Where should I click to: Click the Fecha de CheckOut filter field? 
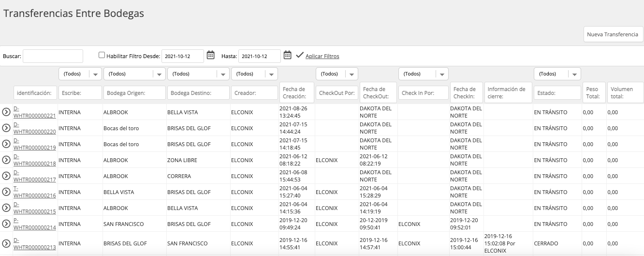(x=378, y=92)
